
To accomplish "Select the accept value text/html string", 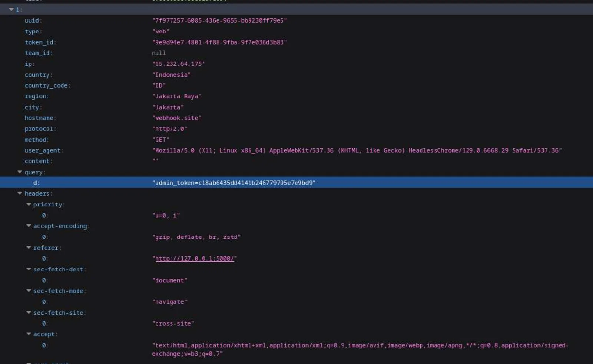I will (x=360, y=350).
